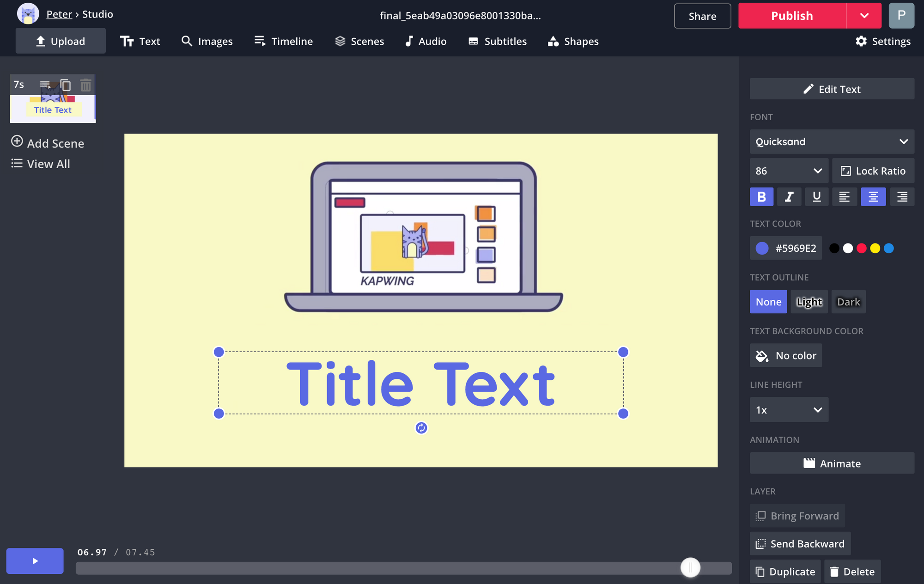924x584 pixels.
Task: Expand the font size 86 dropdown
Action: [789, 171]
